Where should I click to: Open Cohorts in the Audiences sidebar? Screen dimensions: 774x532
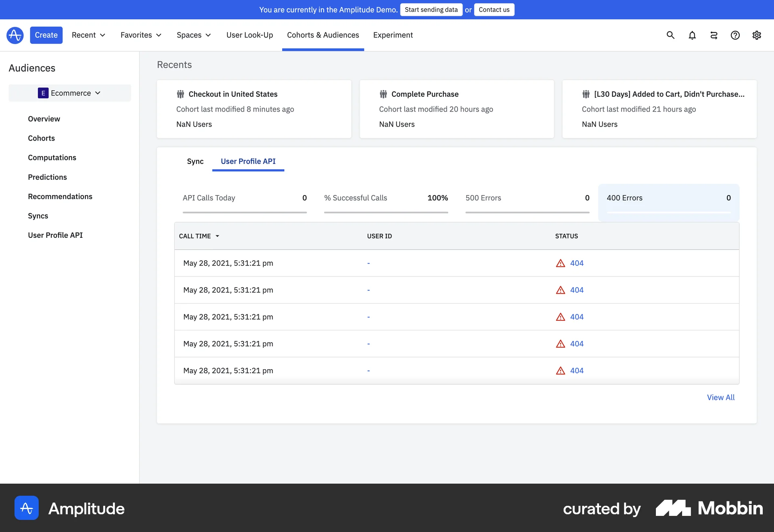[x=42, y=138]
